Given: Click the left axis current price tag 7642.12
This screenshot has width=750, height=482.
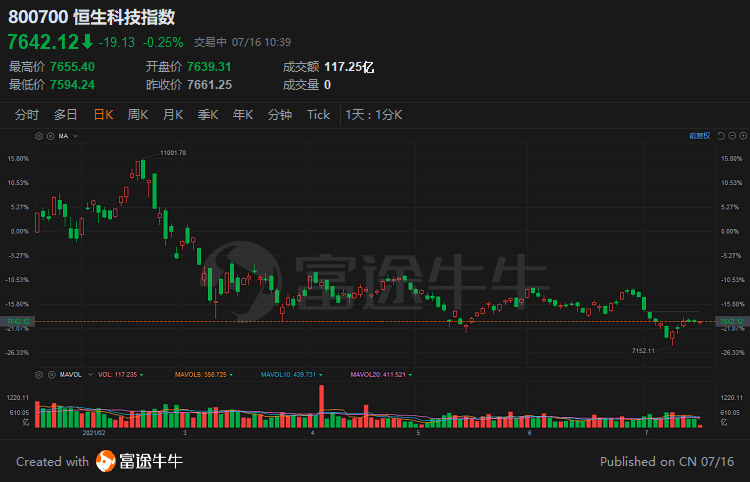Looking at the screenshot, I should 18,321.
